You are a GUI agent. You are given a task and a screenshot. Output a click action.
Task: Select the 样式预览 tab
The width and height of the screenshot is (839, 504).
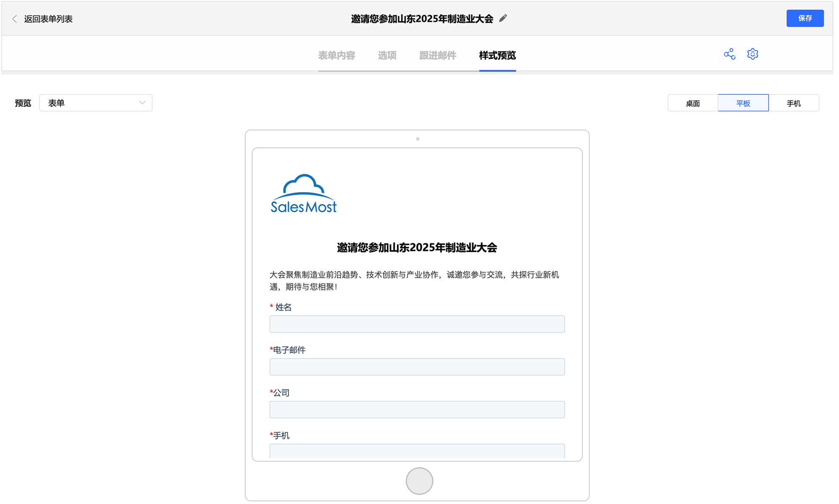pos(497,55)
